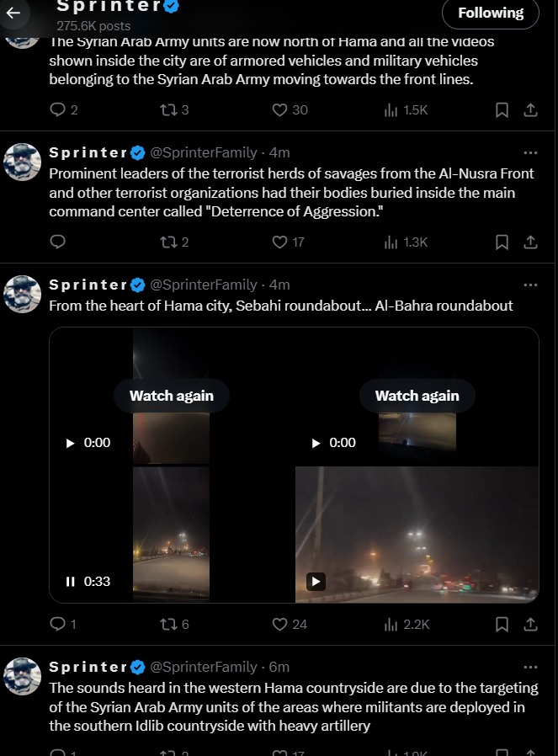Go back using the top arrow
This screenshot has width=558, height=756.
(x=13, y=13)
